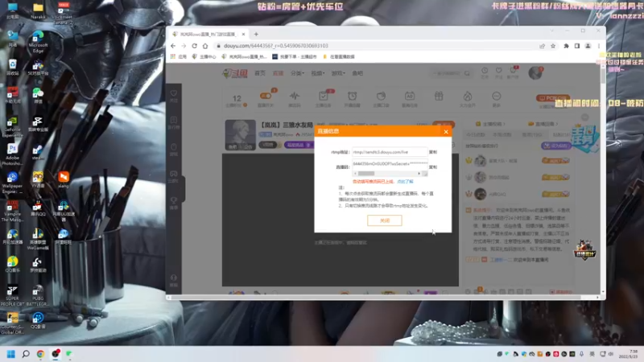The height and width of the screenshot is (362, 644).
Task: Open the Chrome extensions puzzle icon
Action: tap(566, 46)
